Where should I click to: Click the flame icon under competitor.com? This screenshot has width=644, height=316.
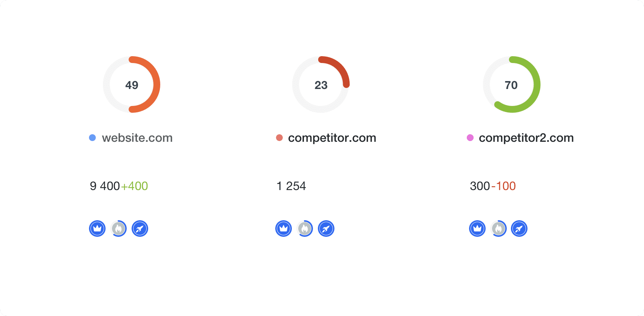(x=305, y=229)
